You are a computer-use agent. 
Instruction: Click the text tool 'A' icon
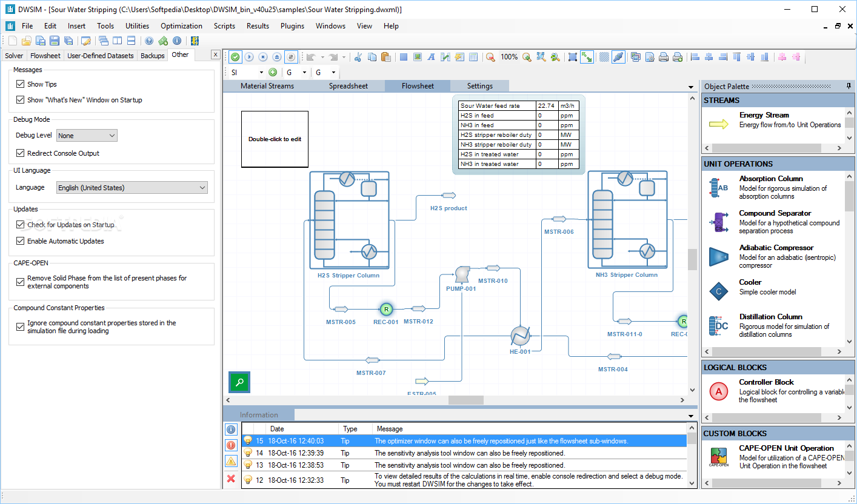[432, 57]
